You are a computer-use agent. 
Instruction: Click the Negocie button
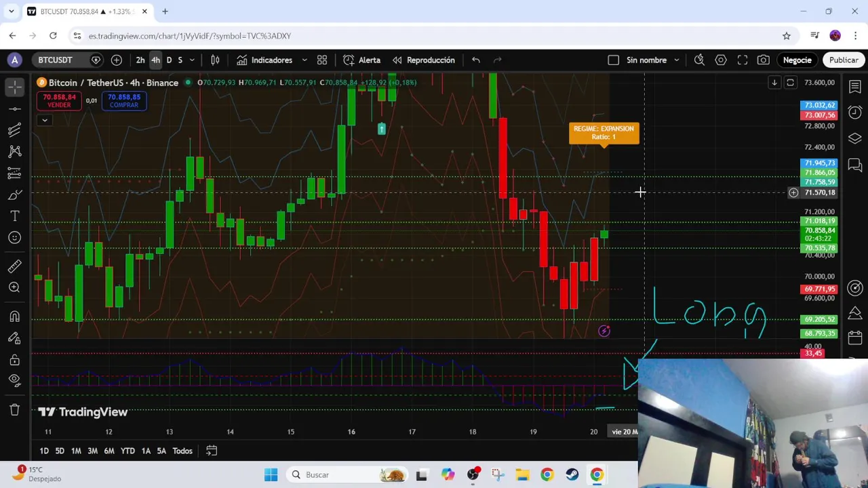(797, 60)
